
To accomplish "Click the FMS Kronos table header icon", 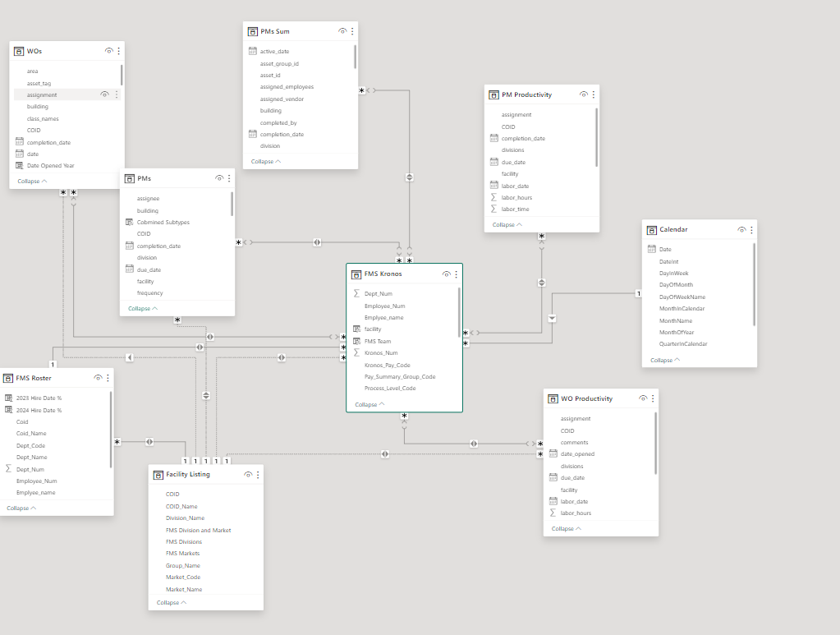I will pyautogui.click(x=356, y=274).
